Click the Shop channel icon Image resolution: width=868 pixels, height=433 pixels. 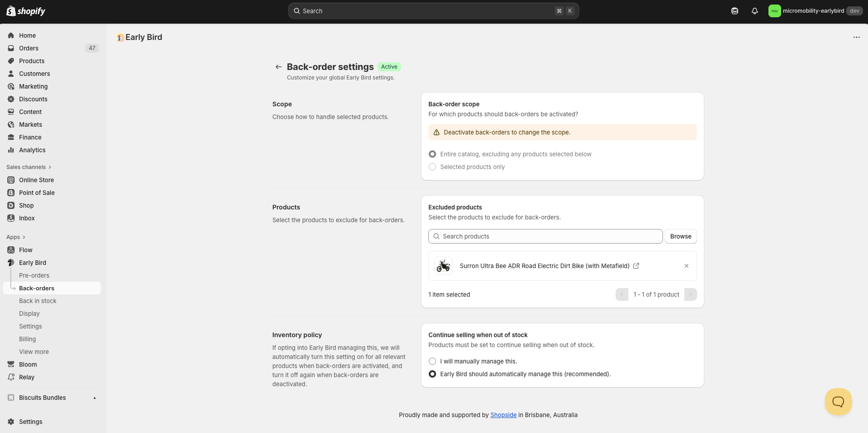click(11, 205)
